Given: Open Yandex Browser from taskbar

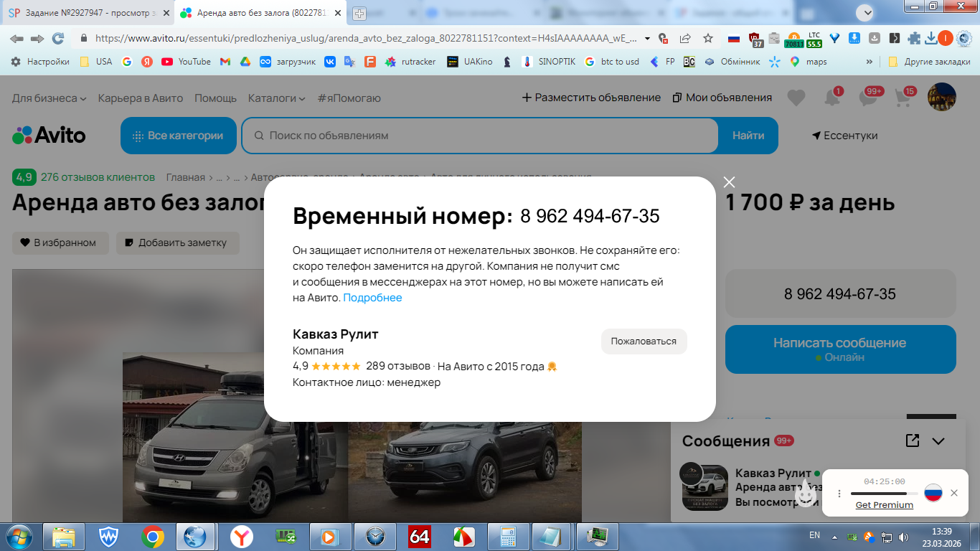Looking at the screenshot, I should coord(241,536).
